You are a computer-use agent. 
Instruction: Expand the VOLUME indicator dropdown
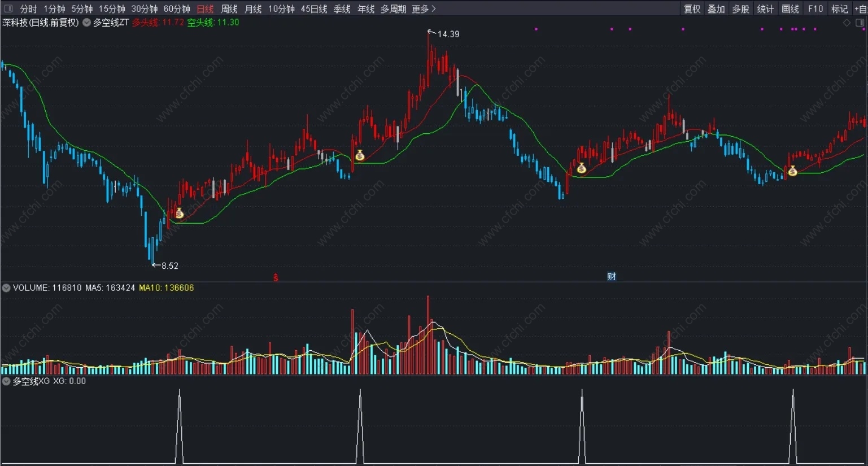tap(6, 288)
